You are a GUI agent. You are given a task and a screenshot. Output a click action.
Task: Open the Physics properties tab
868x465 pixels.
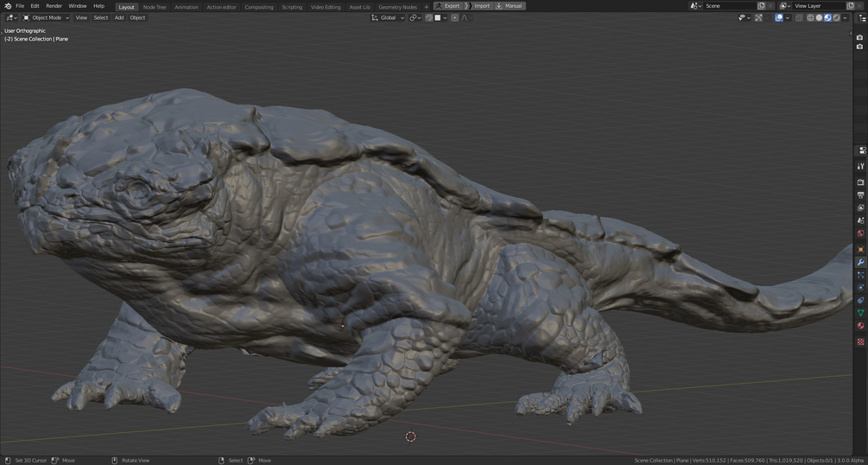[x=860, y=287]
